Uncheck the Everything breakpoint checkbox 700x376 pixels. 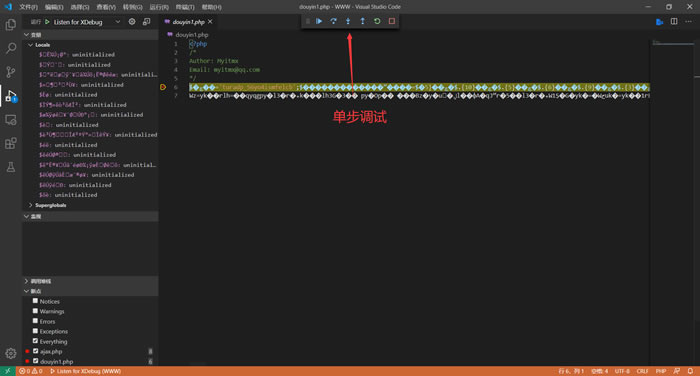[35, 341]
